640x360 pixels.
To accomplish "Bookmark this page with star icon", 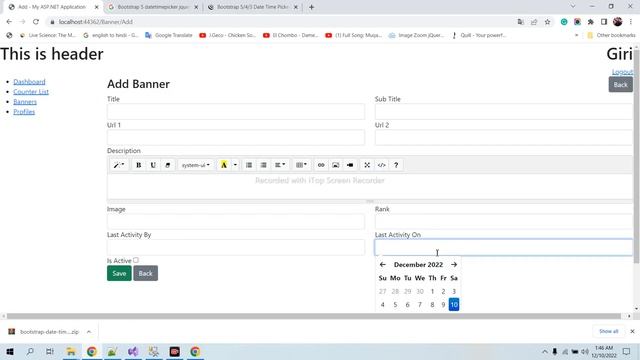I will click(547, 22).
